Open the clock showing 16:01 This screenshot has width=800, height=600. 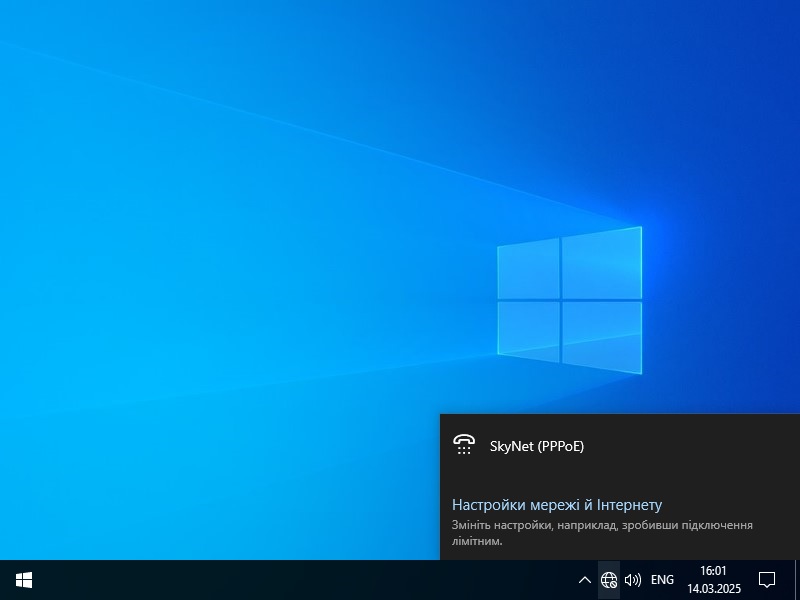713,570
